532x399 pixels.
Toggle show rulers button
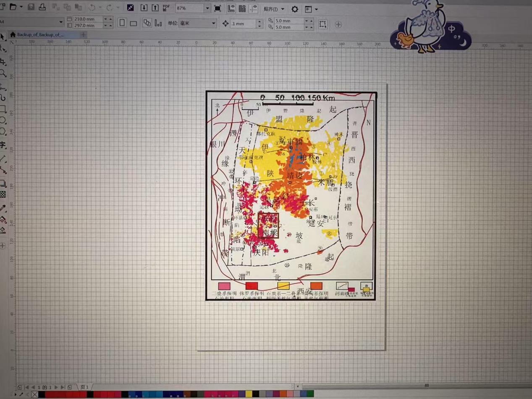[231, 8]
